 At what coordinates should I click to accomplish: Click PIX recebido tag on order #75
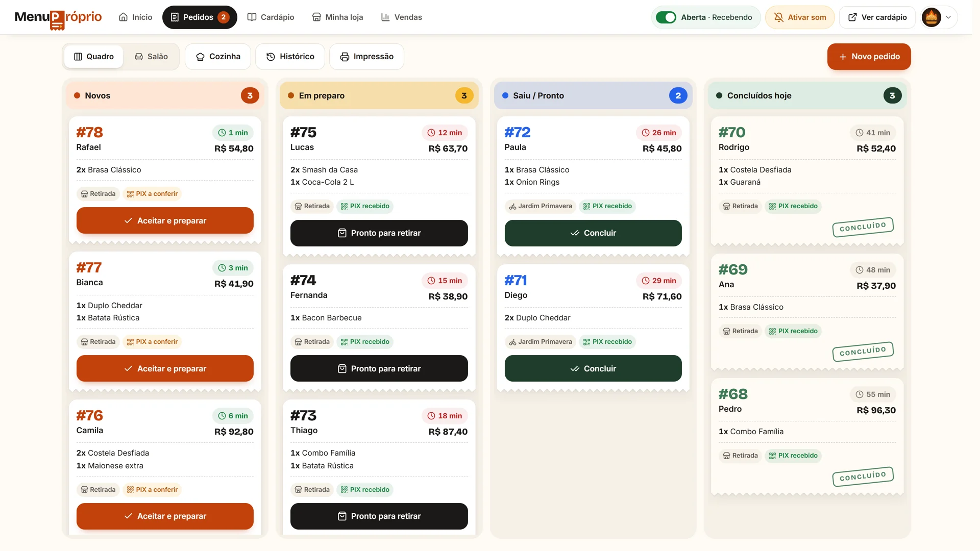365,206
